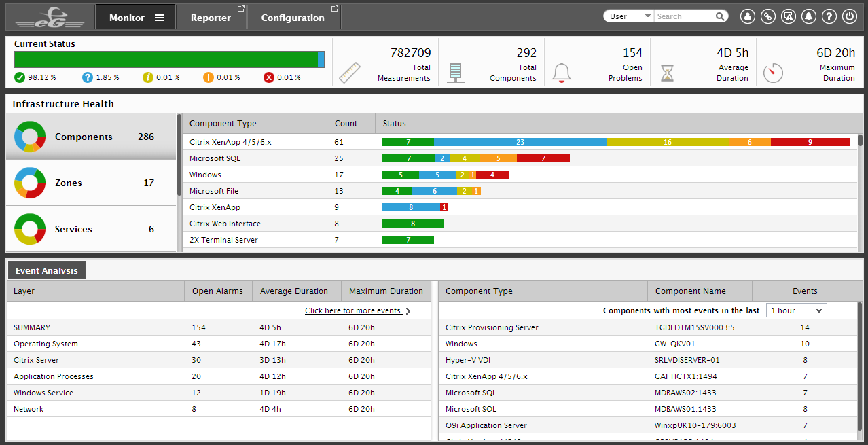The height and width of the screenshot is (445, 868).
Task: Click the Network layer row
Action: pos(218,409)
